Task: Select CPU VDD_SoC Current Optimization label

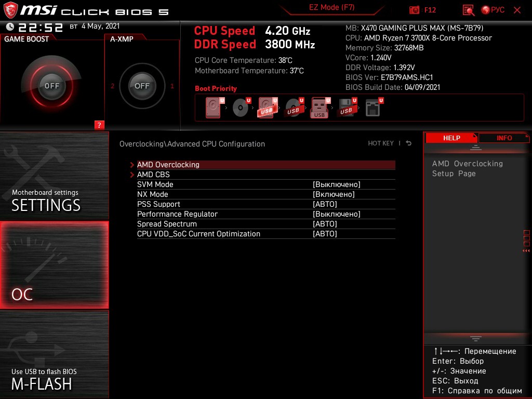Action: pyautogui.click(x=198, y=233)
